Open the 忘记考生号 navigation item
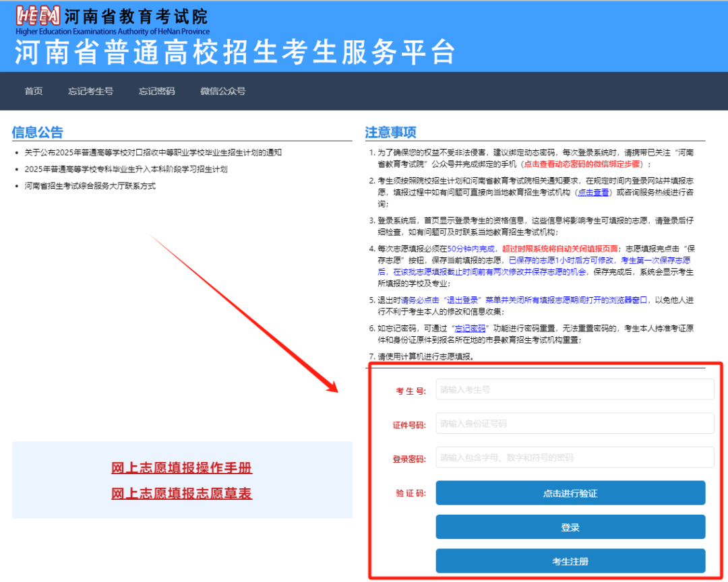728x582 pixels. pos(90,91)
